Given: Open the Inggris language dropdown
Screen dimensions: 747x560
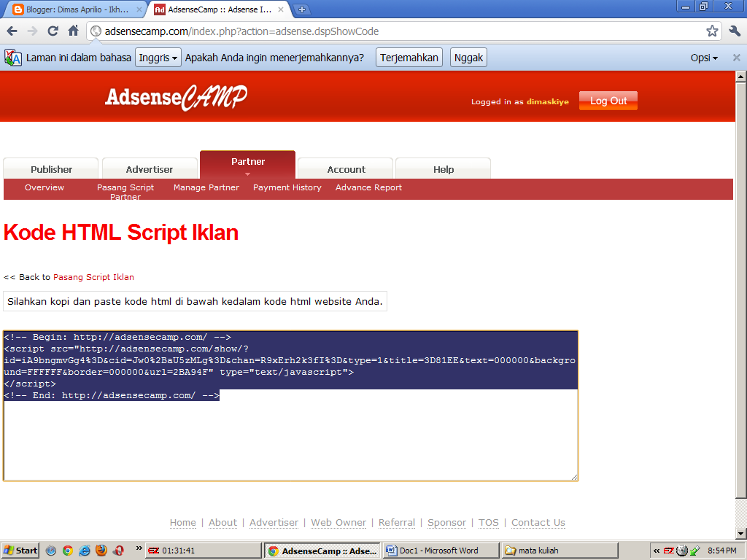Looking at the screenshot, I should coord(158,58).
